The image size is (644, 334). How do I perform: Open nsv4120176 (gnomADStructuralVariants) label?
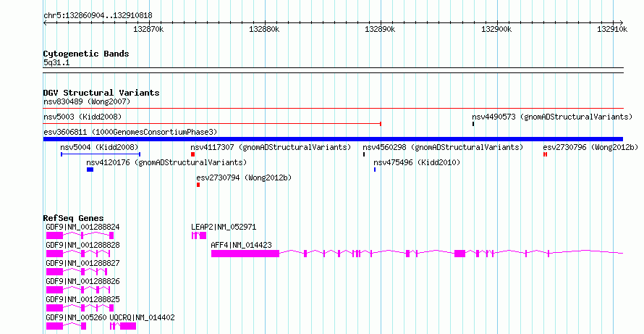pyautogui.click(x=166, y=162)
